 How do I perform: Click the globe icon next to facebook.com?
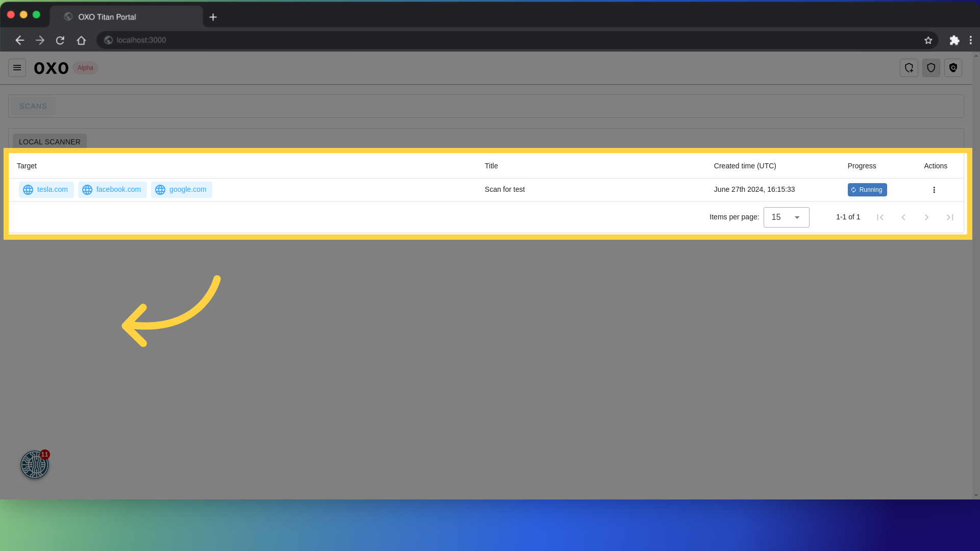(87, 190)
